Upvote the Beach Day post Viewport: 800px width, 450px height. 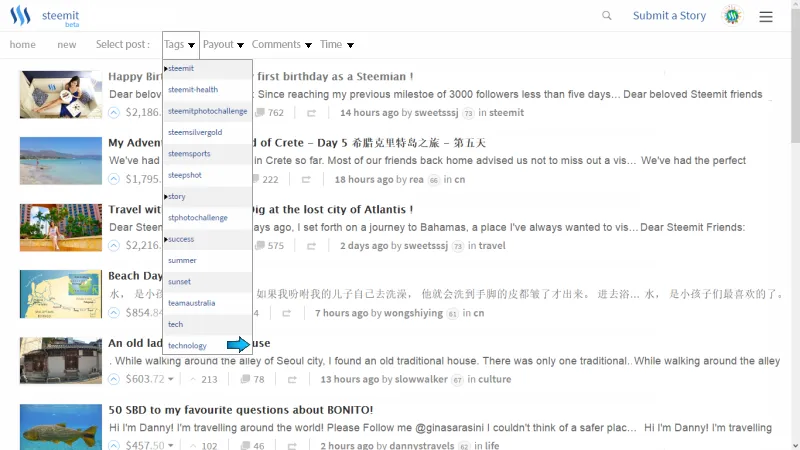pyautogui.click(x=114, y=313)
